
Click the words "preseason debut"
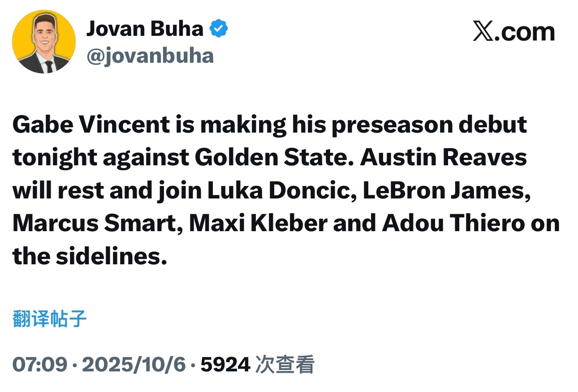[429, 125]
